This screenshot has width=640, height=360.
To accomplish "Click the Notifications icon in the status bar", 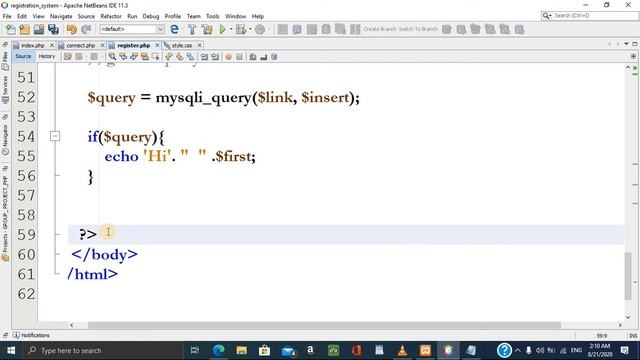I will click(x=16, y=335).
